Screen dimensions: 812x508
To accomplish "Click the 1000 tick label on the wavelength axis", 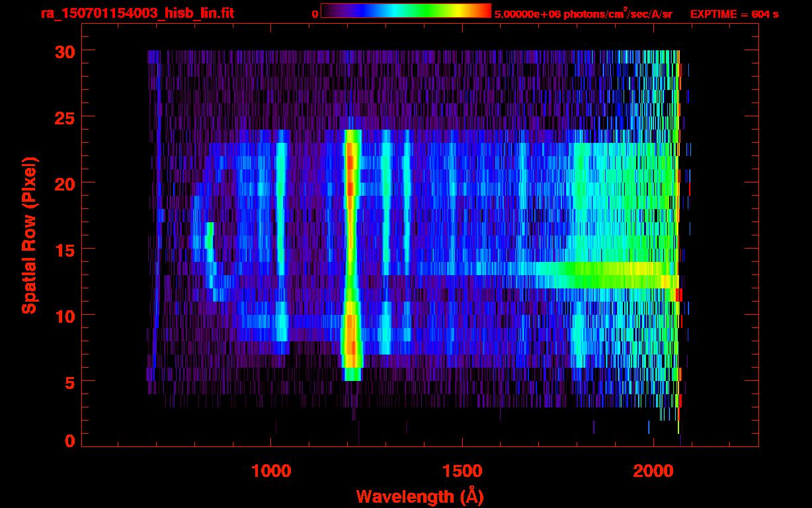I will pyautogui.click(x=272, y=471).
